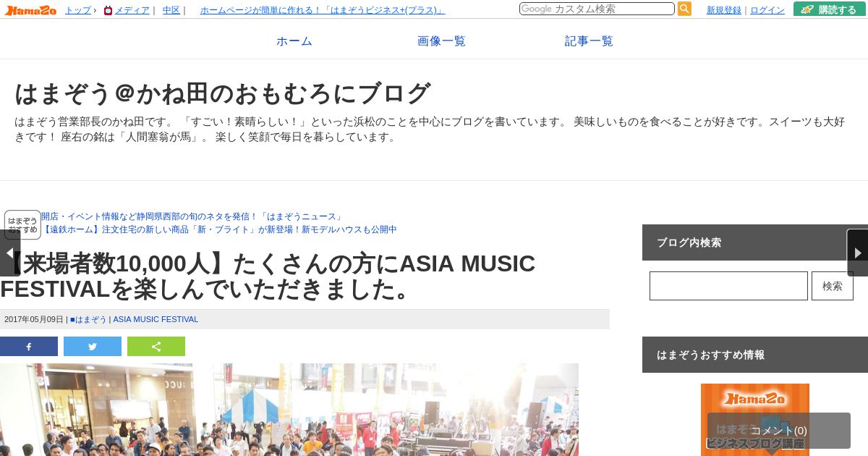Go to ホーム navigation item
The height and width of the screenshot is (456, 868).
tap(294, 41)
